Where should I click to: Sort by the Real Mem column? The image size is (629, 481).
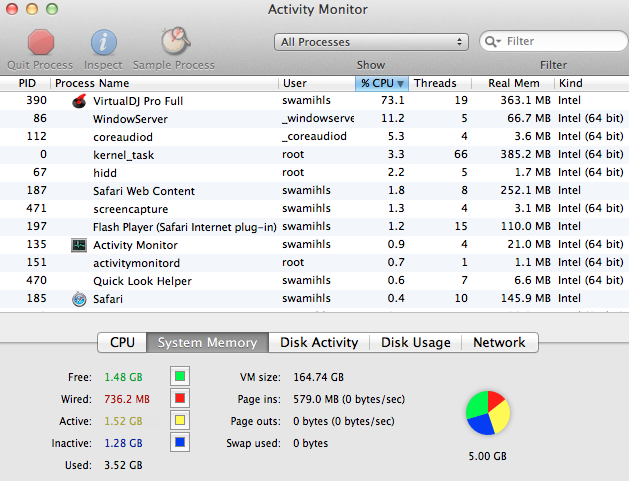[513, 83]
